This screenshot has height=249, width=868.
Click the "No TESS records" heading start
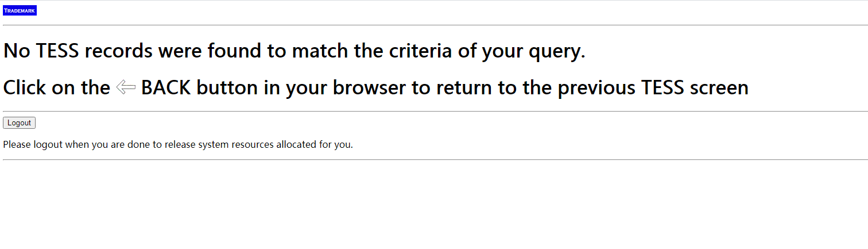(34, 51)
